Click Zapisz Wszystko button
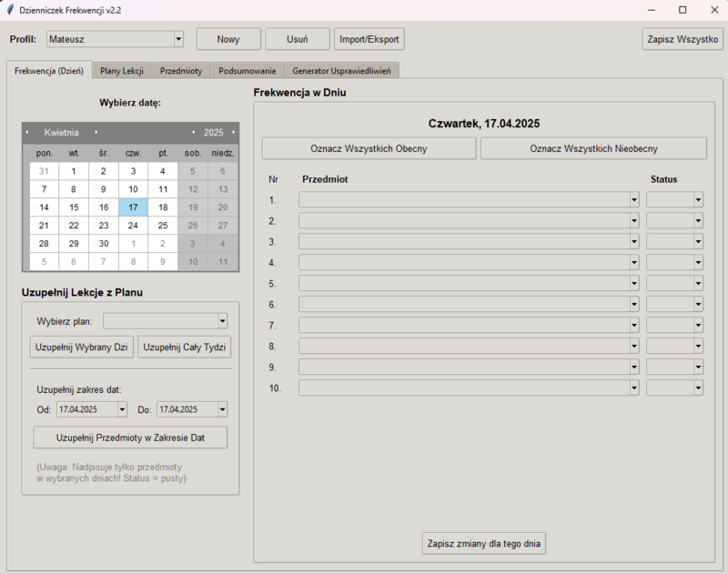Screen dimensions: 728x574 (x=682, y=39)
